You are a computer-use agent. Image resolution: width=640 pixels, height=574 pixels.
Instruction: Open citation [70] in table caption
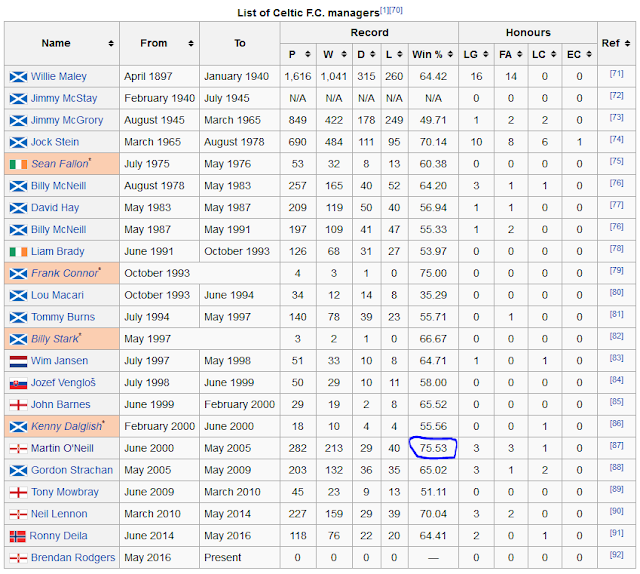[x=396, y=10]
